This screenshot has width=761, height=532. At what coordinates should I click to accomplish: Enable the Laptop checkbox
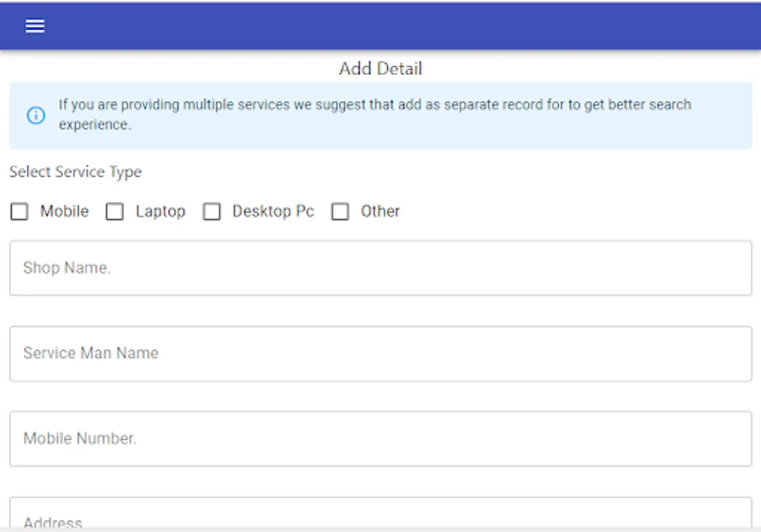click(115, 212)
